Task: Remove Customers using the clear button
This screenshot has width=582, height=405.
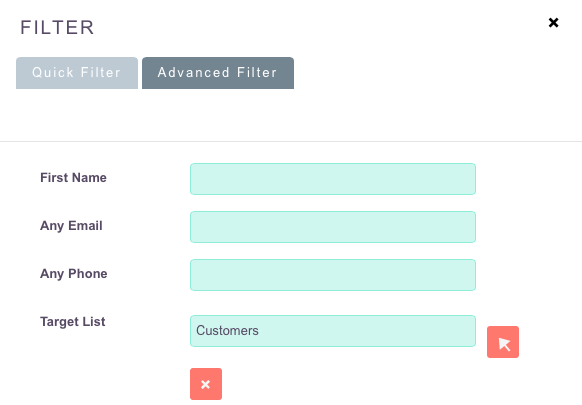Action: 206,384
